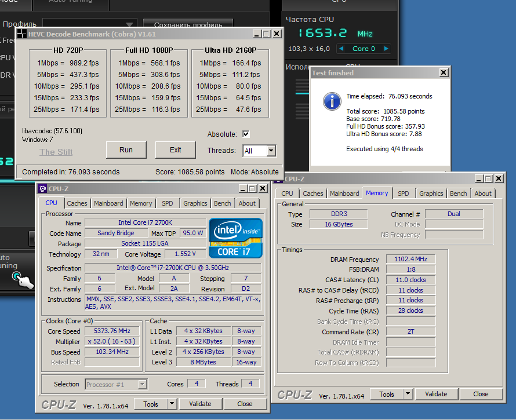Click the Bus Speed 103.34 MHz value
Image resolution: width=516 pixels, height=420 pixels.
[112, 352]
